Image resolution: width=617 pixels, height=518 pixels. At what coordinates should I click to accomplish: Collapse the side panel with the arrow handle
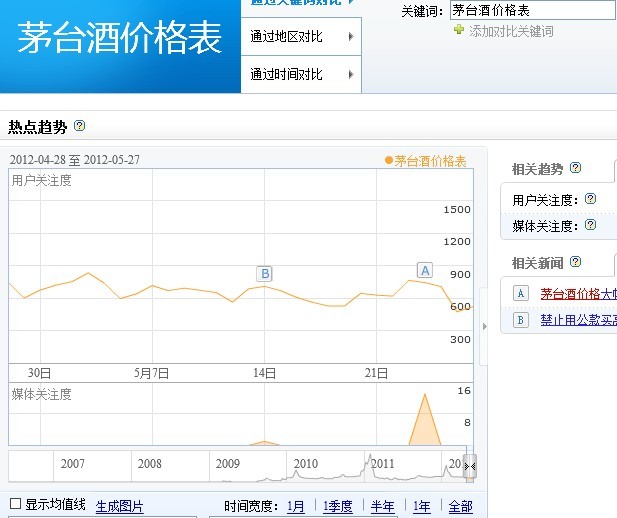point(484,326)
